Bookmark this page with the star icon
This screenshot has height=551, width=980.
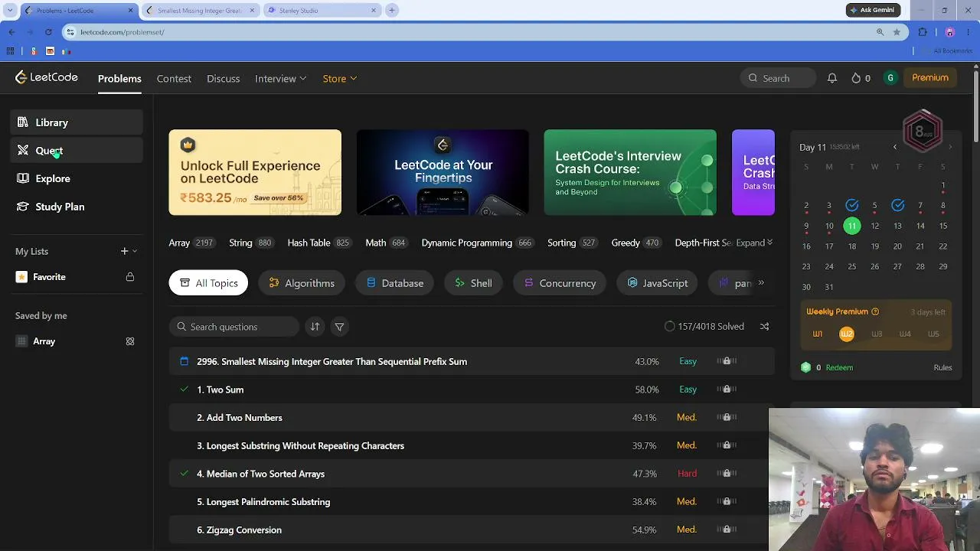[x=897, y=32]
